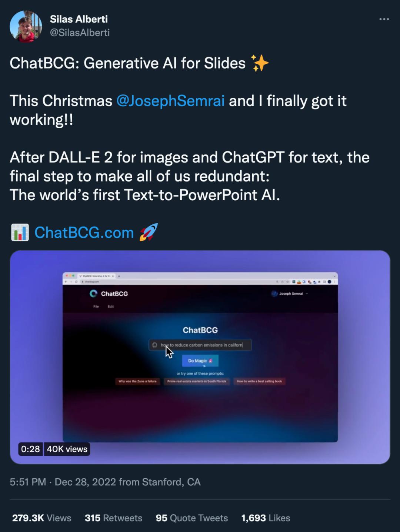
Task: Open the tweet's three-dot more options menu
Action: (384, 19)
